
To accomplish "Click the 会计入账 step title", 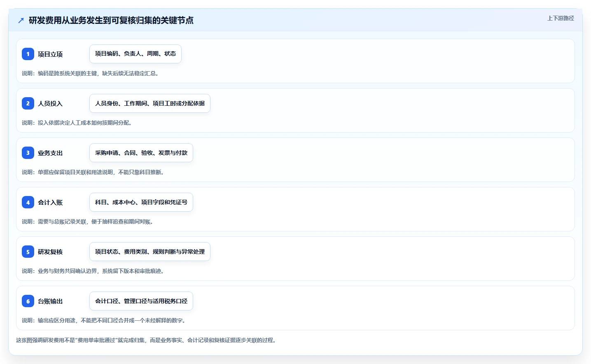I will [50, 202].
